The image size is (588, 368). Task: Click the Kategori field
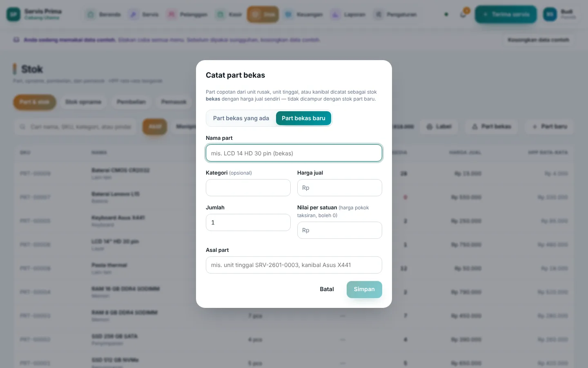point(248,188)
